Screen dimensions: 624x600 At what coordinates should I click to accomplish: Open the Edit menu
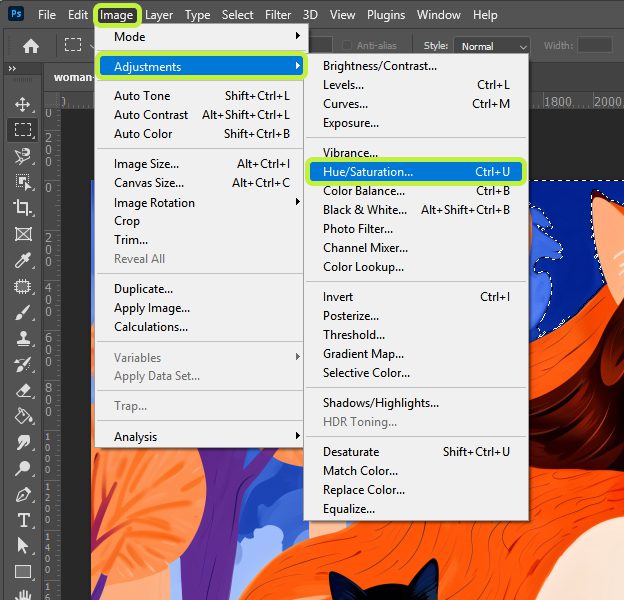click(78, 15)
